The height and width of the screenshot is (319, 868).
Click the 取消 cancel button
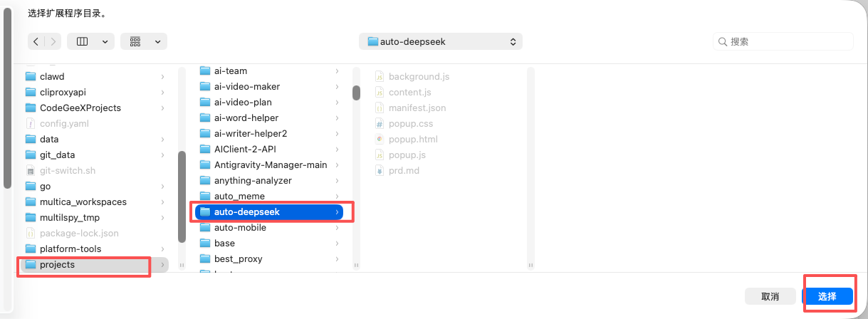click(x=770, y=296)
